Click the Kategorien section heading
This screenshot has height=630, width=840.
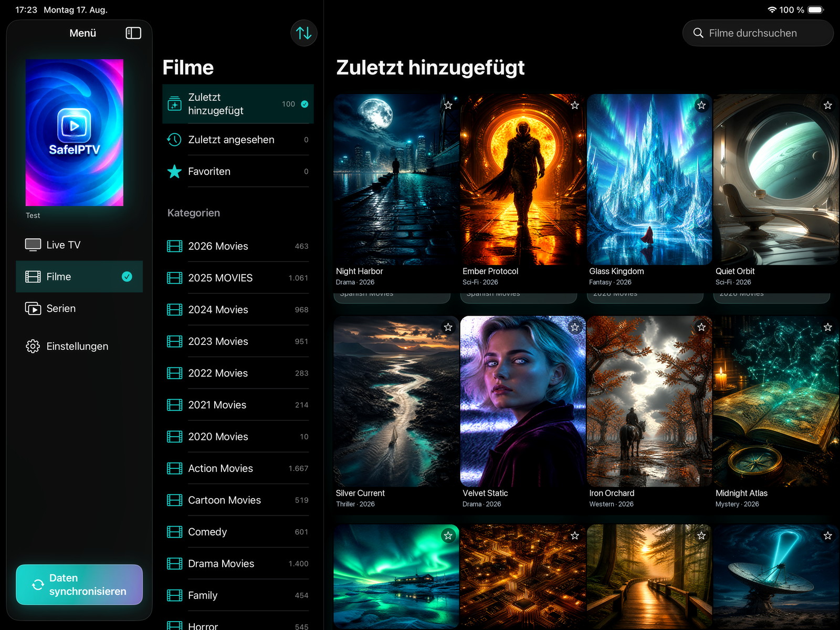pos(194,213)
